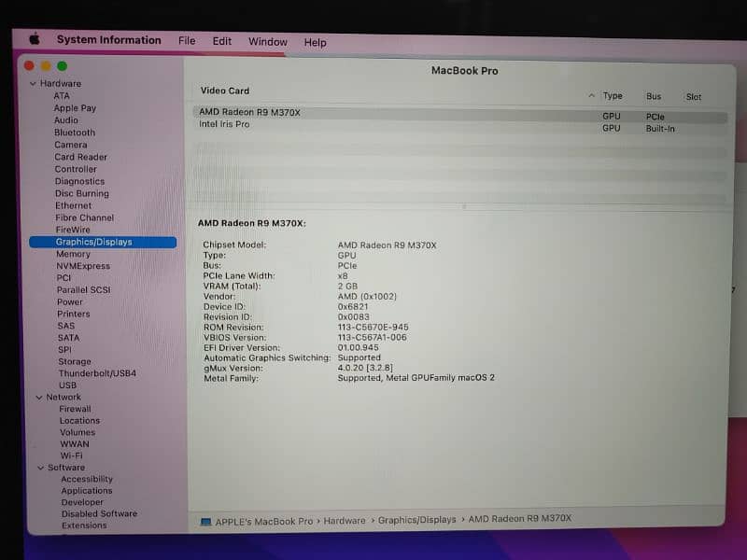
Task: Select Storage in the sidebar
Action: [75, 361]
